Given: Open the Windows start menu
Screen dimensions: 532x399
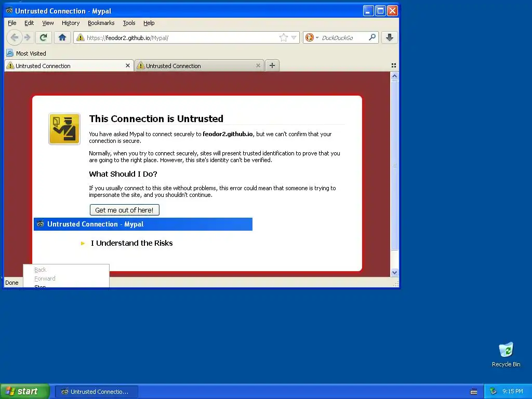Looking at the screenshot, I should [25, 391].
